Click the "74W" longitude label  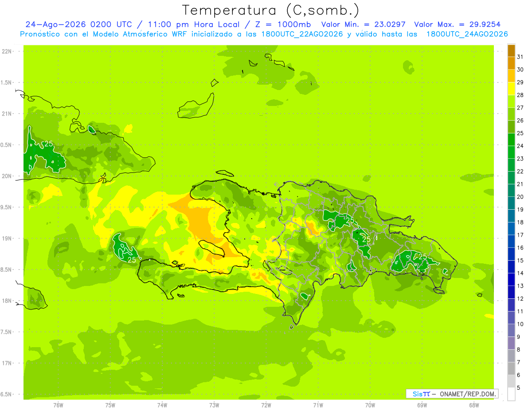pos(162,405)
